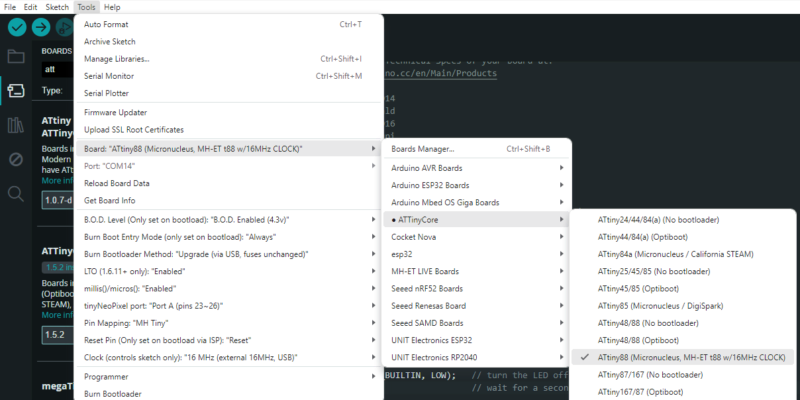Select the checked ATtiny88 Micronucleus board

tap(690, 357)
